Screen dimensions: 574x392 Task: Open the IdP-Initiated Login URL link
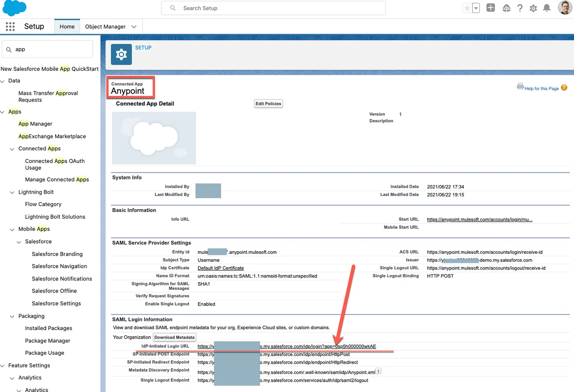pyautogui.click(x=287, y=346)
